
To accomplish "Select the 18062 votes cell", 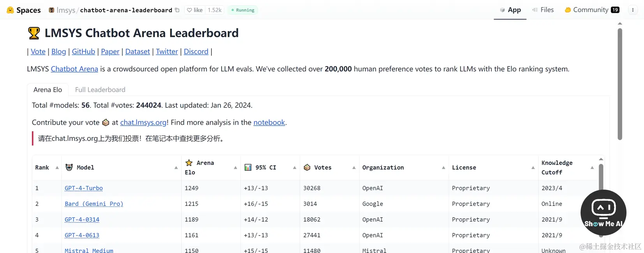I will [329, 220].
